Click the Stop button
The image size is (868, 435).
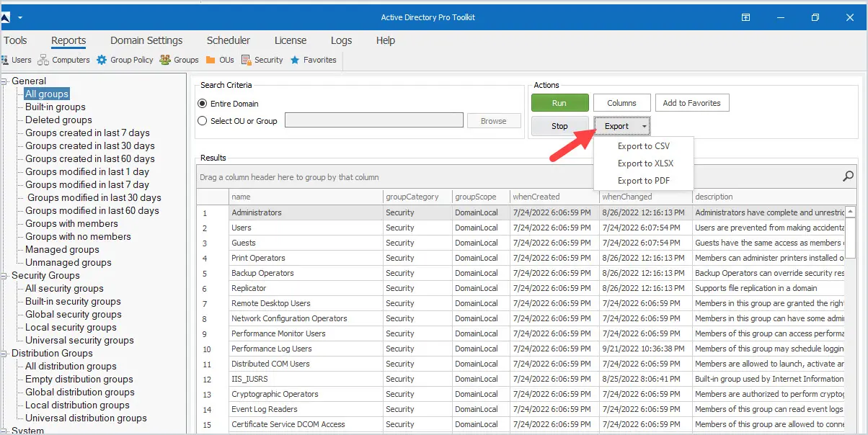point(560,126)
